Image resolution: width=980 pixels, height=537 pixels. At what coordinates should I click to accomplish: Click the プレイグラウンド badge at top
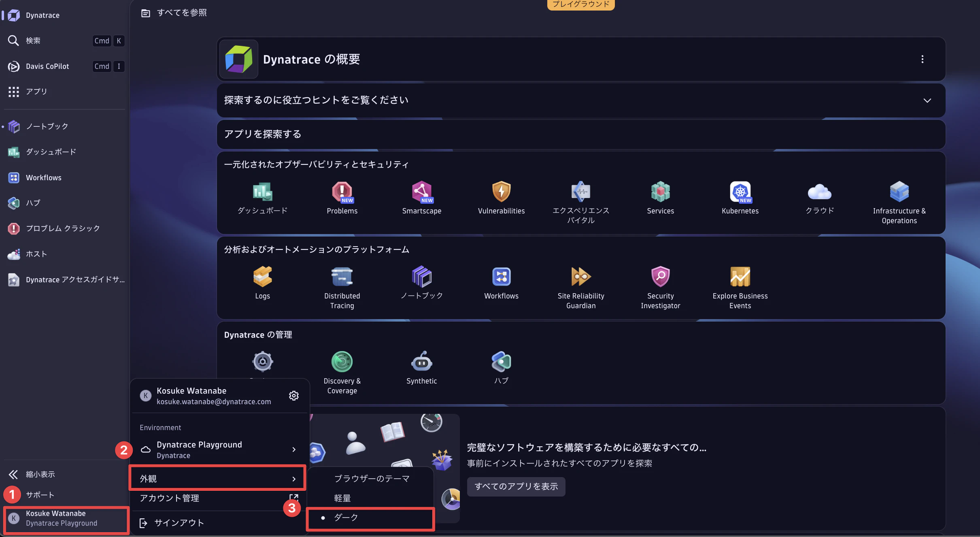coord(580,4)
